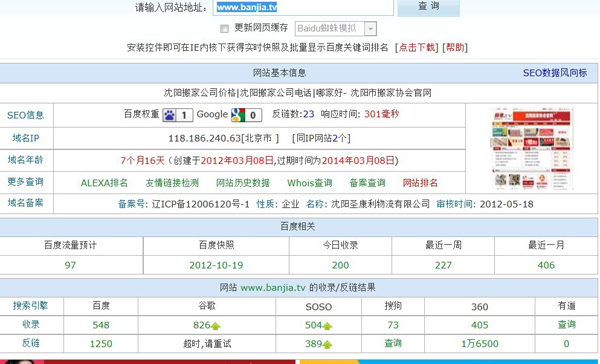Click last month's count 406

[546, 265]
